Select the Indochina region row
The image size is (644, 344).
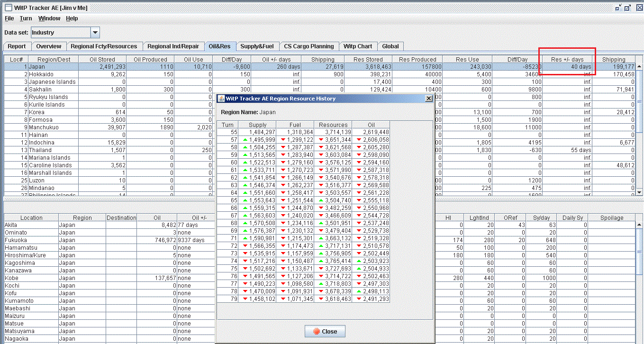(320, 143)
